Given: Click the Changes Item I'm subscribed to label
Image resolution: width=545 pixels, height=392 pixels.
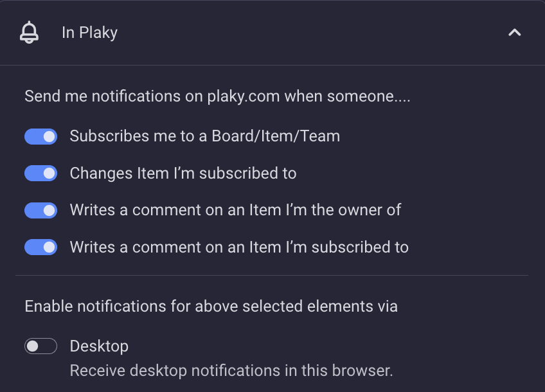Looking at the screenshot, I should (183, 173).
